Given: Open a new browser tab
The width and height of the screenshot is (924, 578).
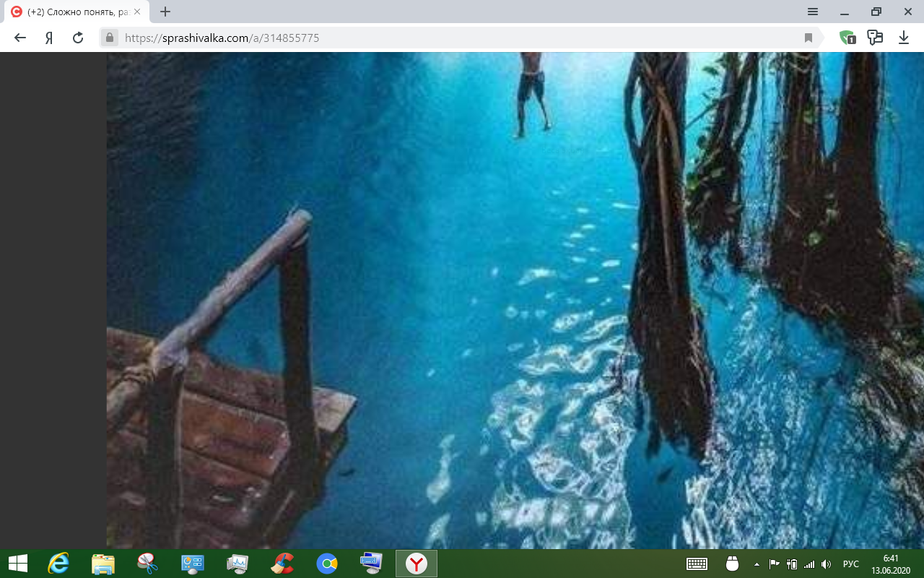Looking at the screenshot, I should click(165, 12).
